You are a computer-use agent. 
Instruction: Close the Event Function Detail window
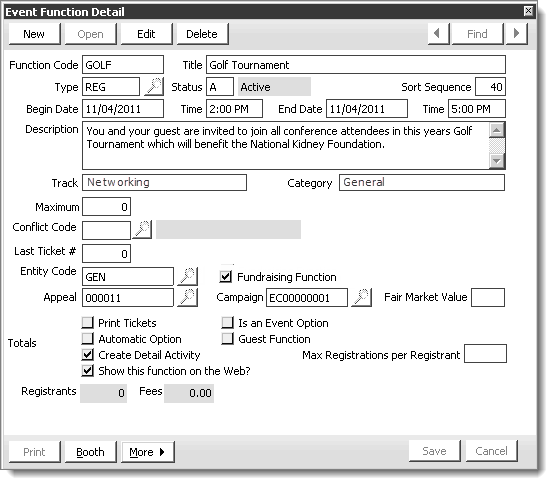click(x=528, y=11)
